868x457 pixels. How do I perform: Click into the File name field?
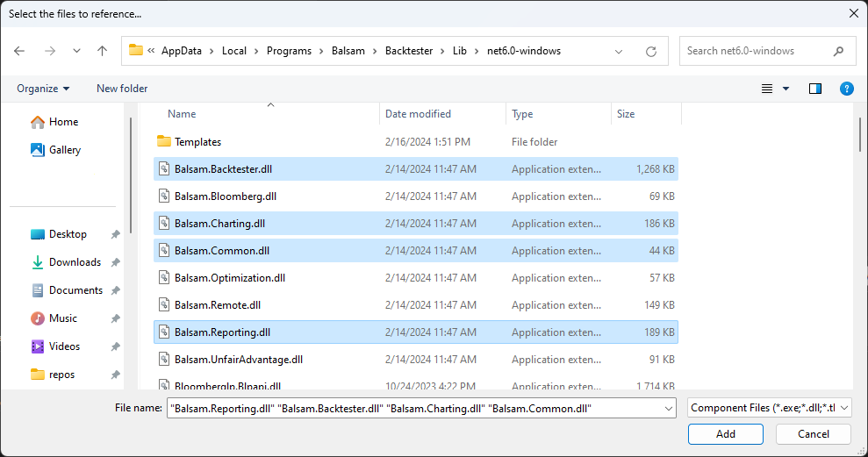point(414,408)
